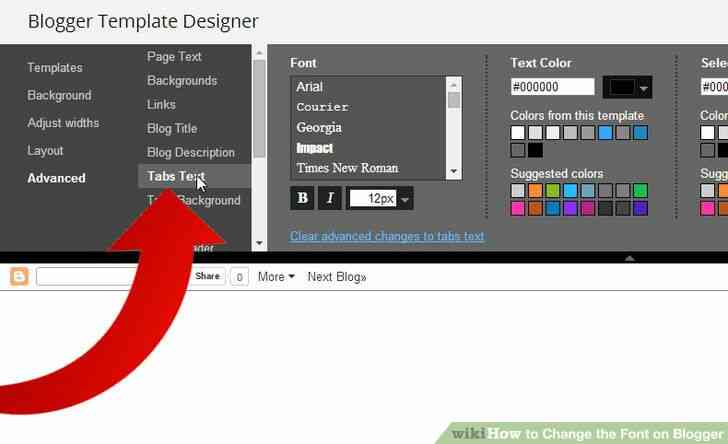The height and width of the screenshot is (444, 728).
Task: Click Clear advanced changes to tabs text
Action: pos(387,236)
